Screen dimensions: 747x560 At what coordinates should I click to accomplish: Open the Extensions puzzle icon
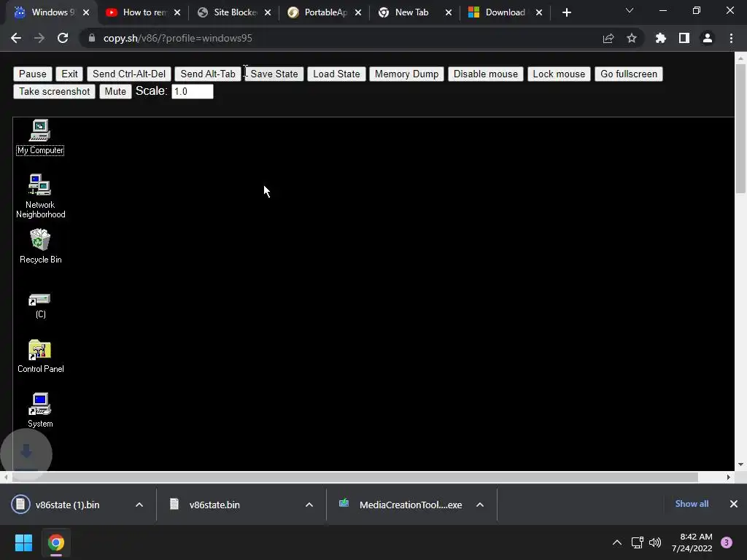(x=661, y=38)
